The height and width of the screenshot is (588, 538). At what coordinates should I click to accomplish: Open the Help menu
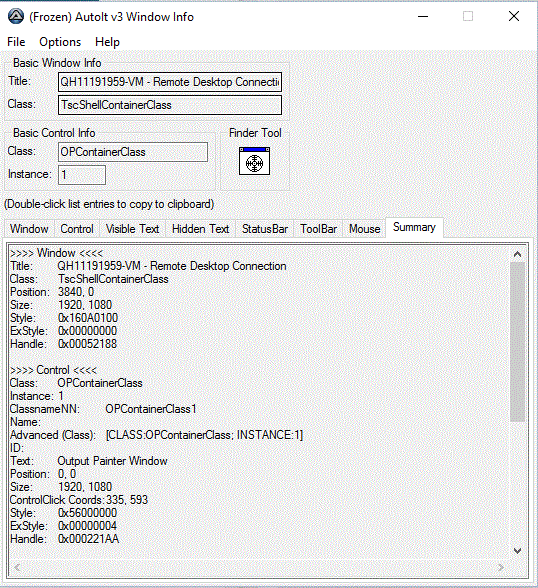pyautogui.click(x=107, y=42)
